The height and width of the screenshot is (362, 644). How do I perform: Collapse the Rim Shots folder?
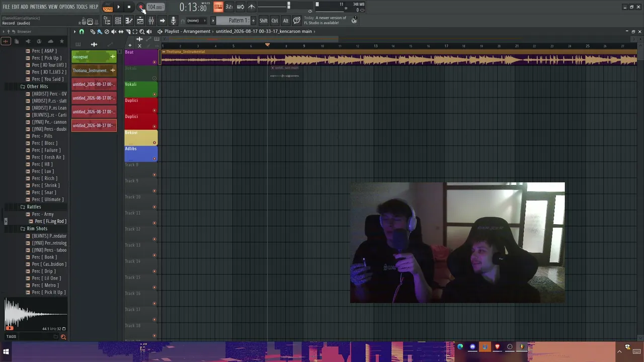(37, 228)
